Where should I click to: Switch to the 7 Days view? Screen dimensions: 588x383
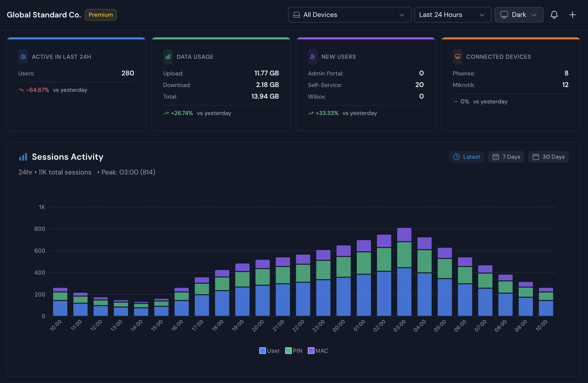[506, 157]
